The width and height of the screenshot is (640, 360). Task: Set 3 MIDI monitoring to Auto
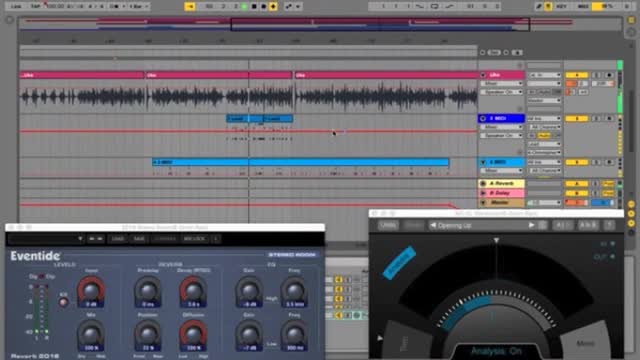[544, 136]
